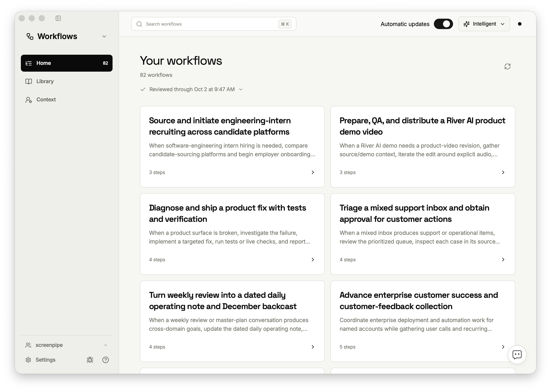Open Source and initiate engineering-intern recruiting workflow
551x392 pixels.
[232, 147]
